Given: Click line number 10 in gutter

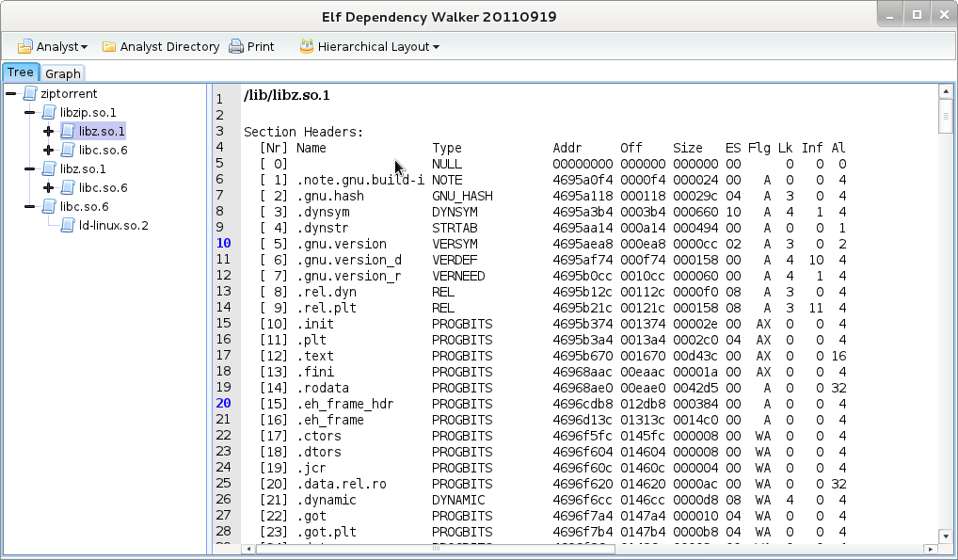Looking at the screenshot, I should point(224,244).
